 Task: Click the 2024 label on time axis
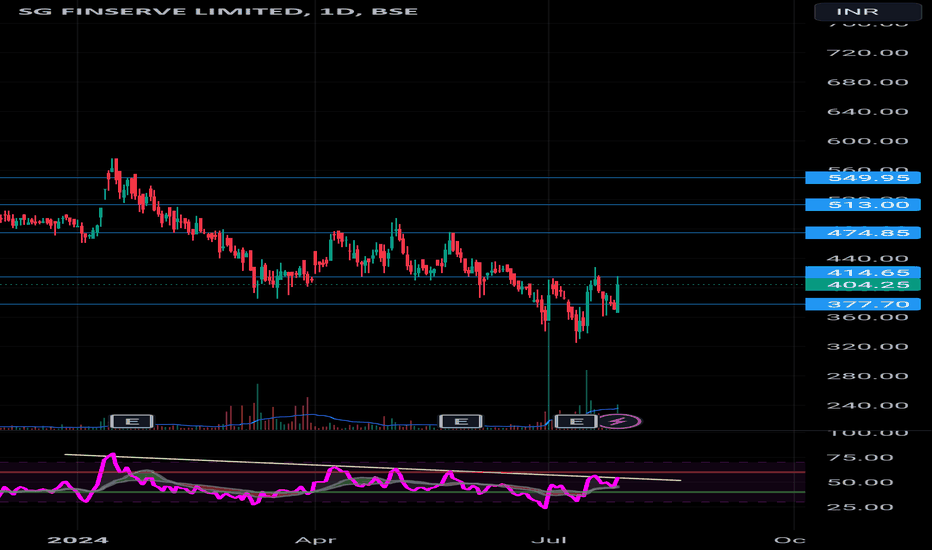coord(78,540)
